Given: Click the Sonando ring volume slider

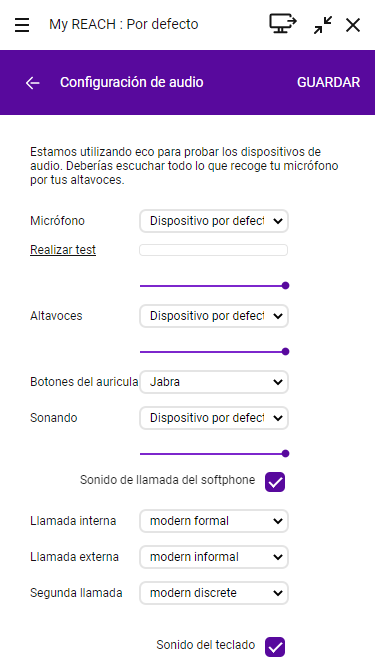Looking at the screenshot, I should point(214,453).
